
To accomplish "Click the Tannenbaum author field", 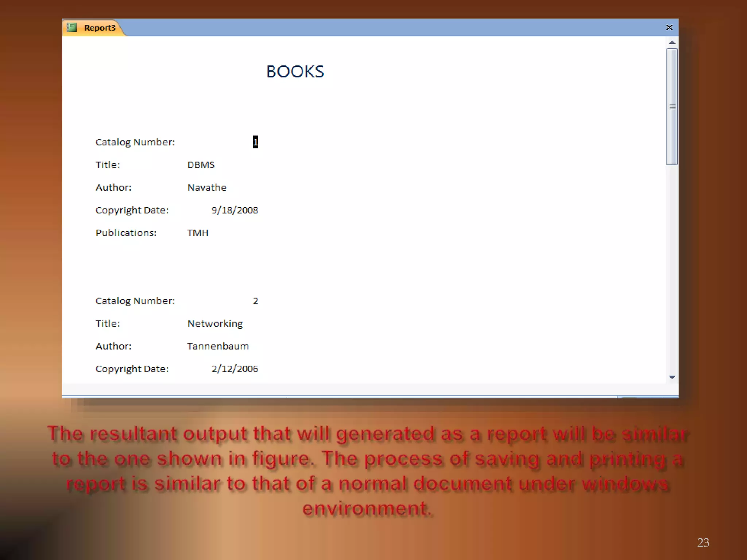I will coord(218,346).
